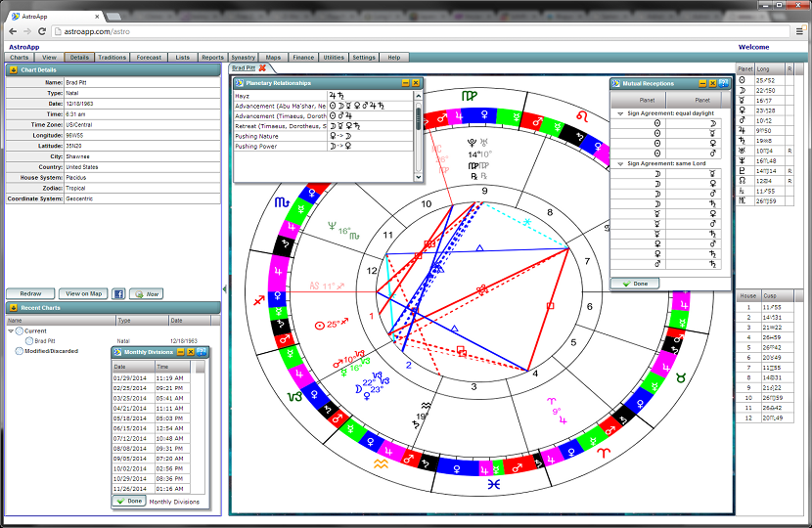
Task: Select the Current radio item
Action: point(19,331)
